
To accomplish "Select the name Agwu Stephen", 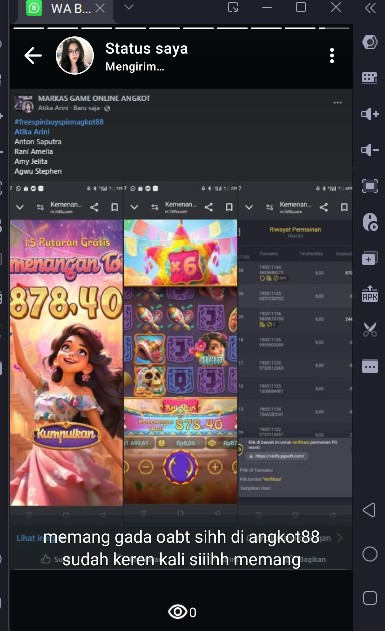I will [38, 171].
